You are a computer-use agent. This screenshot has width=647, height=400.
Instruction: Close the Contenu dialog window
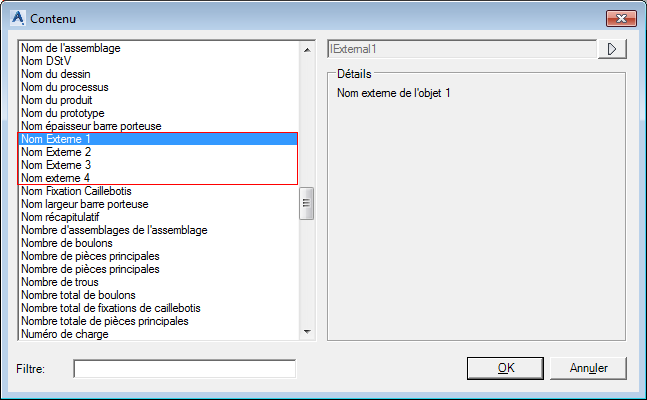619,18
